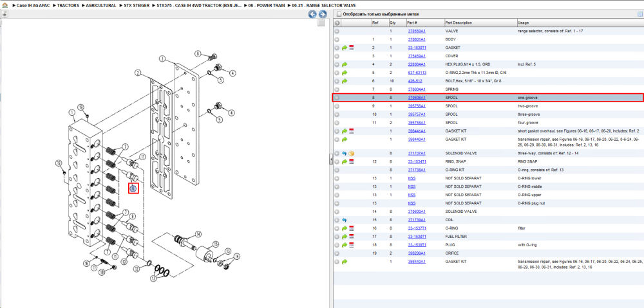The width and height of the screenshot is (644, 308).
Task: Click blue arrow icon on COIL row
Action: [x=344, y=221]
